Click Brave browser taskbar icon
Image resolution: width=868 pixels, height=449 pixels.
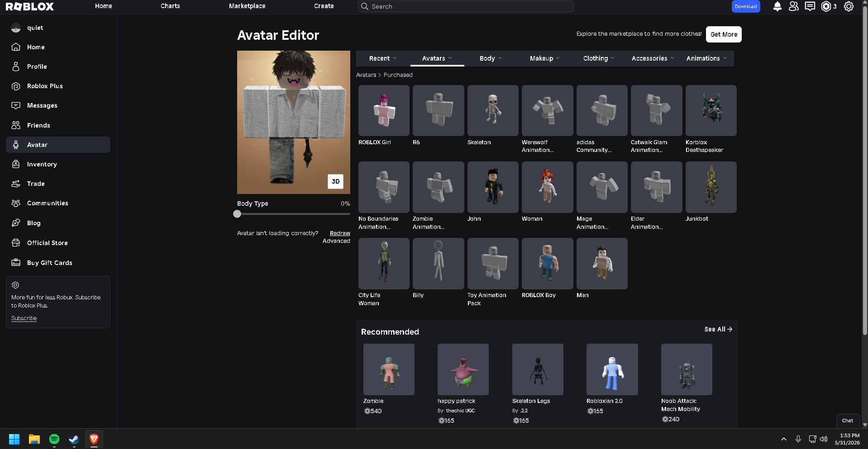[x=94, y=439]
